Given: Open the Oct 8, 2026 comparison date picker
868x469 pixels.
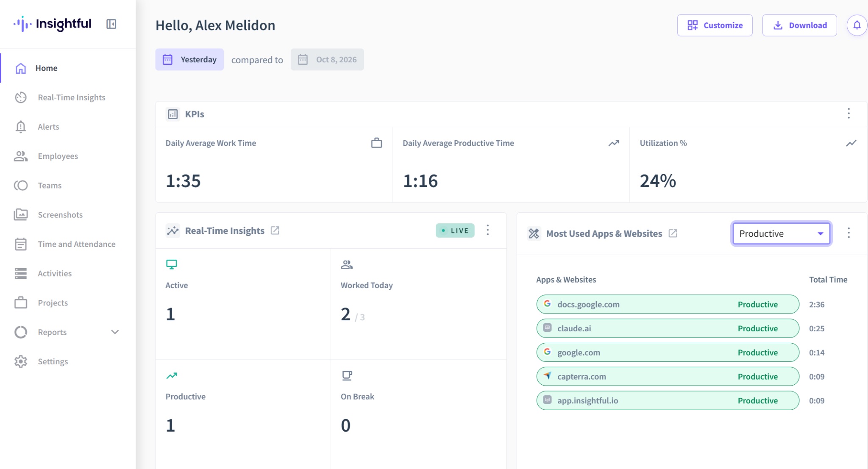Looking at the screenshot, I should coord(327,60).
